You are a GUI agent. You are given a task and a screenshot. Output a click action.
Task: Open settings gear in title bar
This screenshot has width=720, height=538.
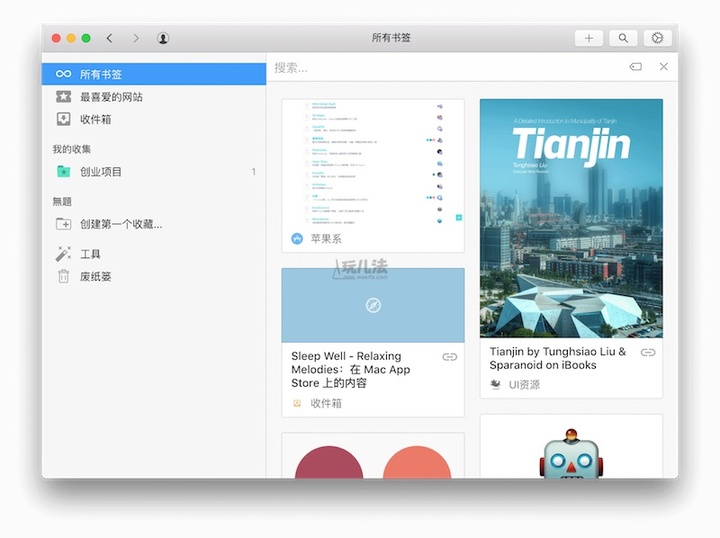pyautogui.click(x=657, y=38)
